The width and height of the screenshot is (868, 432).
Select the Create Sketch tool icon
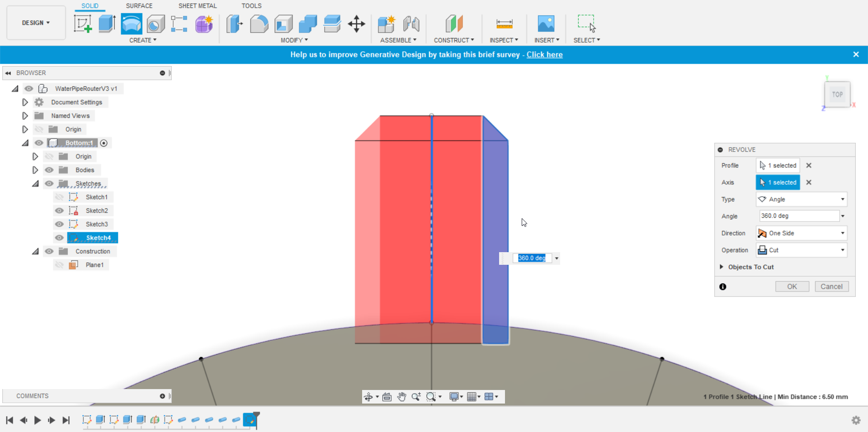(x=83, y=24)
